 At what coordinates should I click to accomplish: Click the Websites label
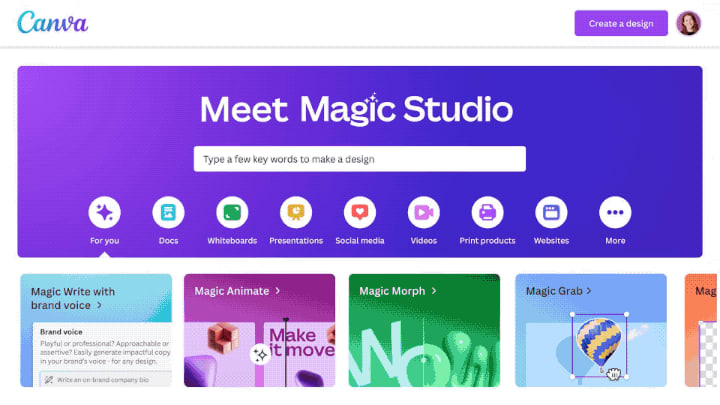551,241
